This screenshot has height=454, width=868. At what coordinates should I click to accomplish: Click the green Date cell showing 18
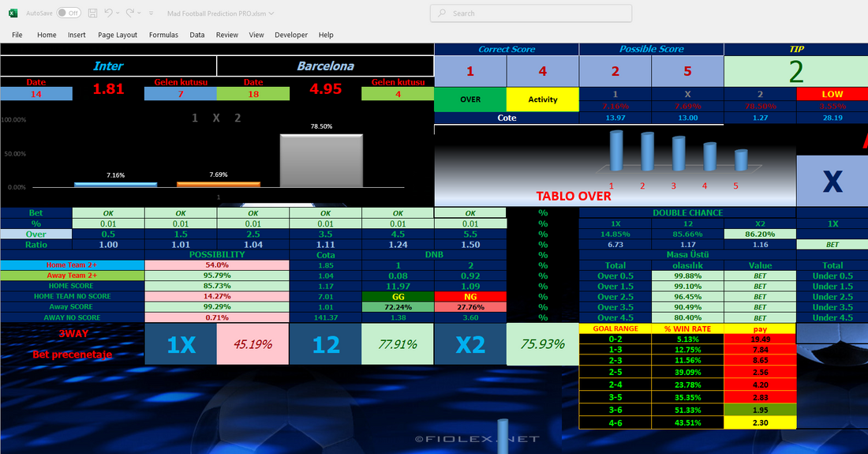253,94
